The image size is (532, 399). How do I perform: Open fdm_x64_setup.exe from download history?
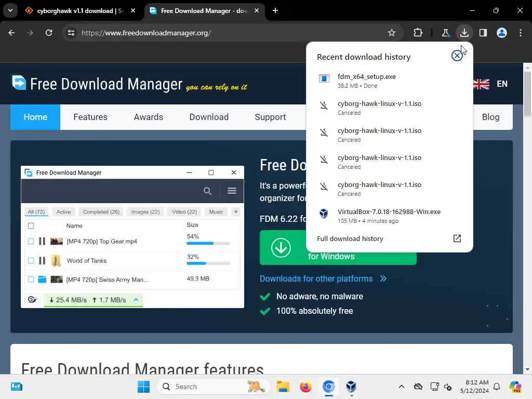point(389,81)
